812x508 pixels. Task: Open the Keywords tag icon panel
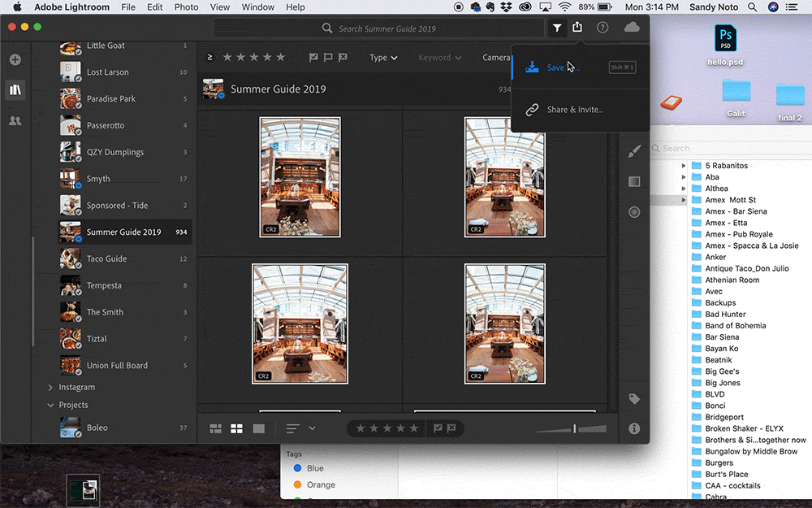coord(635,399)
